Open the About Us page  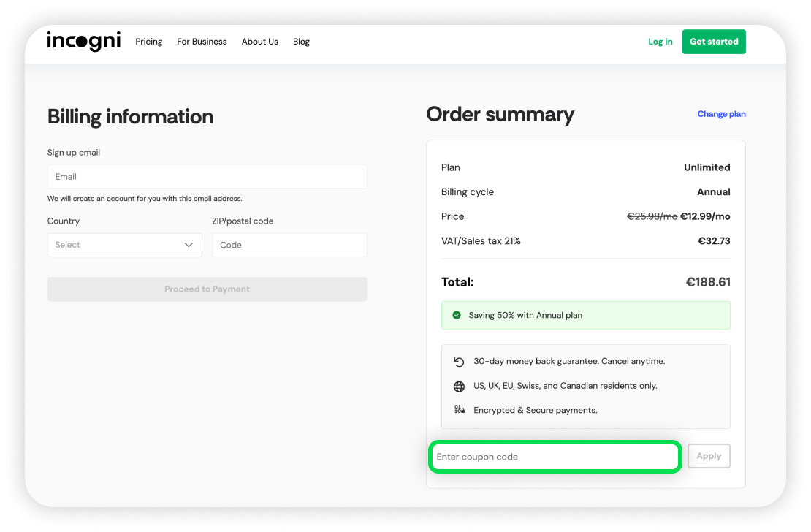(259, 42)
